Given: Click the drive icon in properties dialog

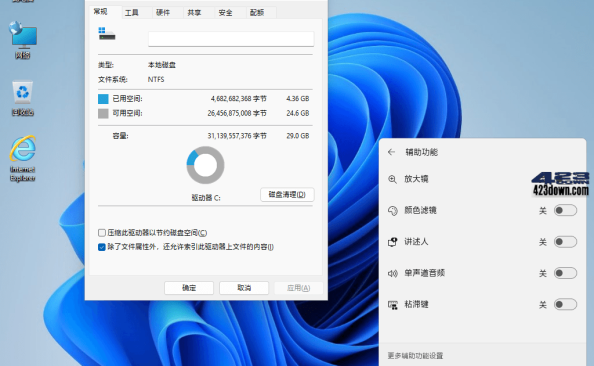Looking at the screenshot, I should 106,33.
